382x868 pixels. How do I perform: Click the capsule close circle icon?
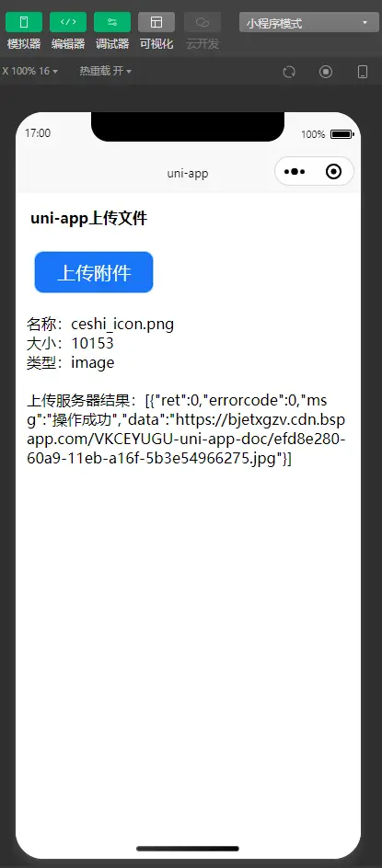(x=334, y=172)
